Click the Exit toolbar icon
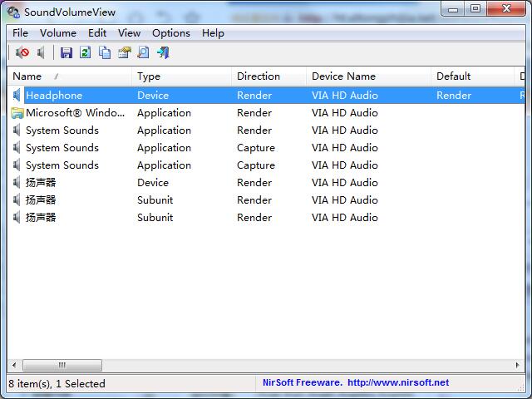 pyautogui.click(x=163, y=52)
